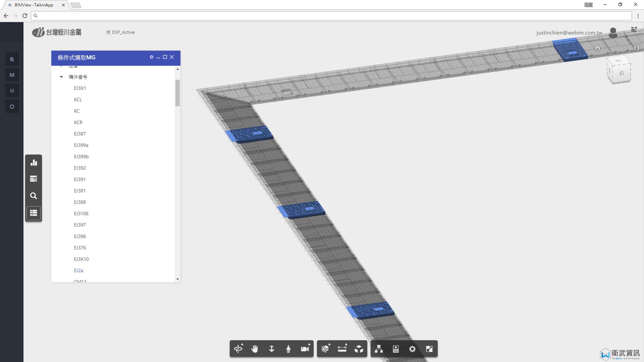Open the bar chart panel in sidebar

tap(33, 162)
